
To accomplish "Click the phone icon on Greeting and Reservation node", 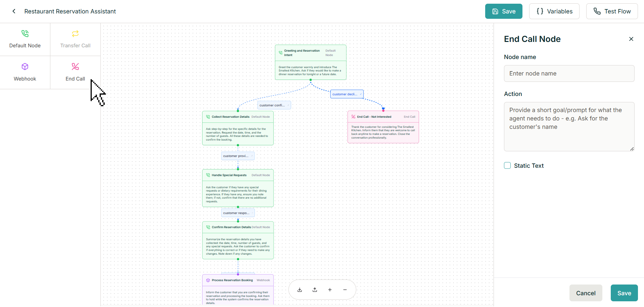I will click(x=281, y=53).
